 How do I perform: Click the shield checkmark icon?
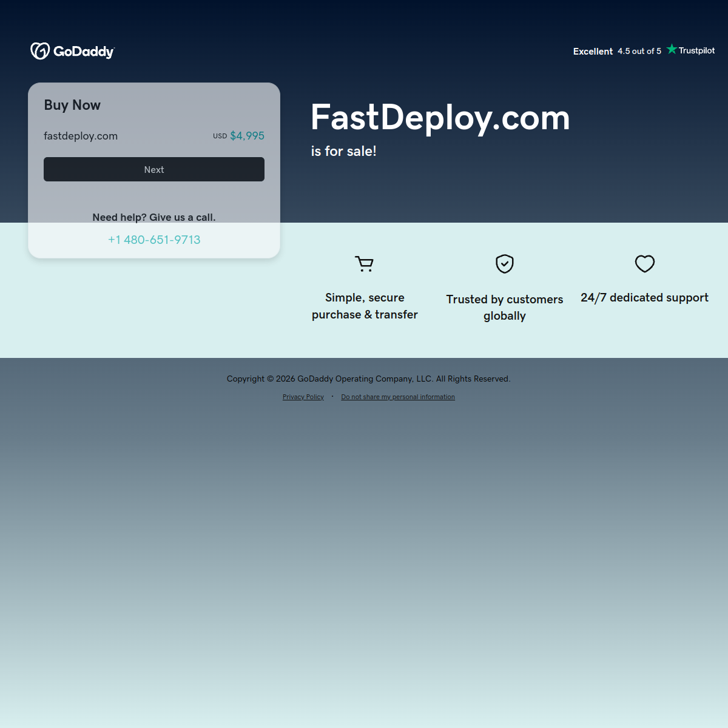[505, 264]
